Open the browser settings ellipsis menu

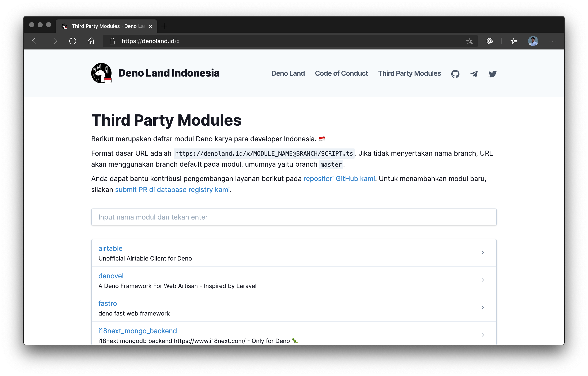552,41
